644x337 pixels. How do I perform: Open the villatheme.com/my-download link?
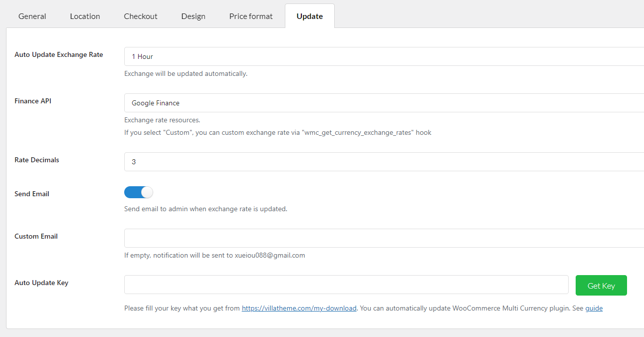[x=299, y=309]
